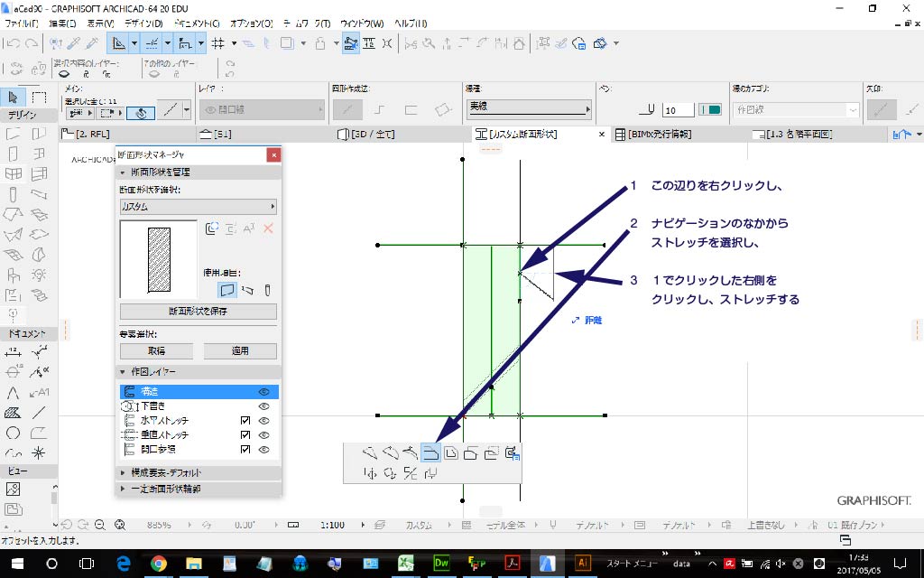Screen dimensions: 924x578
Task: Click the 断面形状を保存 button
Action: (198, 312)
